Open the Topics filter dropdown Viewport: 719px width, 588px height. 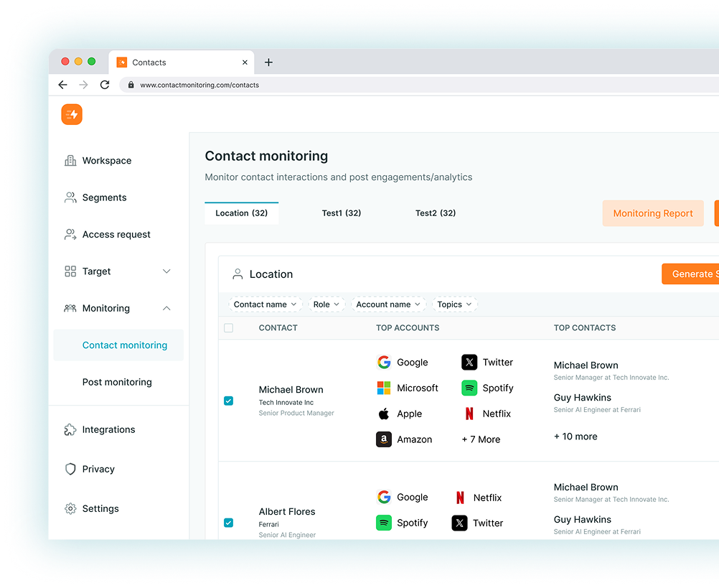(x=454, y=304)
